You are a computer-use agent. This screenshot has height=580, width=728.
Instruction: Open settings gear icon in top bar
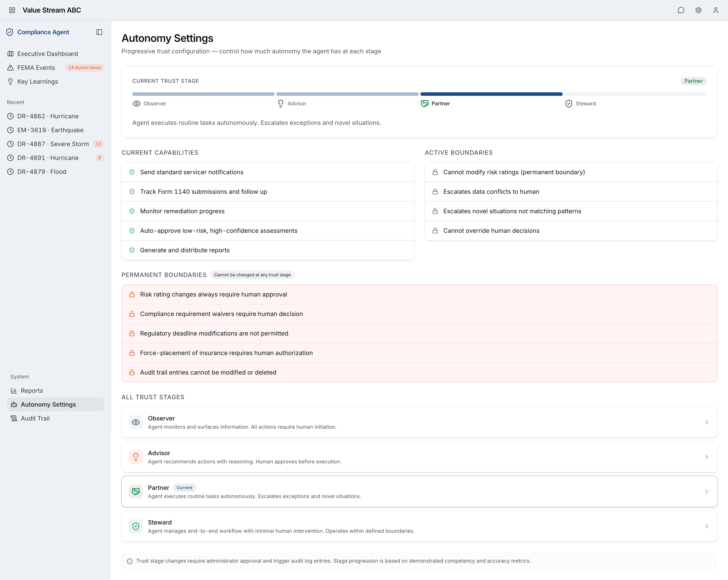pyautogui.click(x=698, y=10)
